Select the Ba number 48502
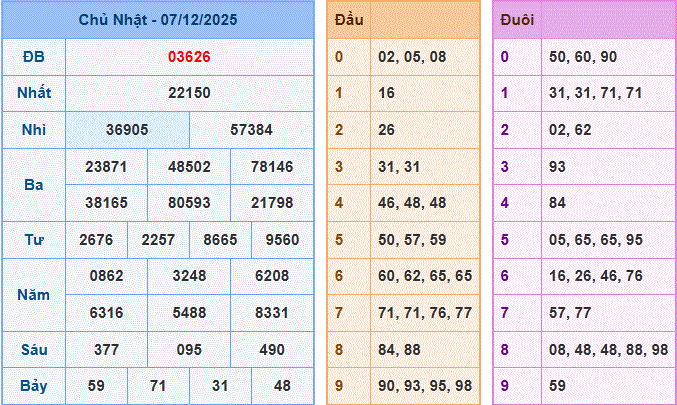Screen dimensions: 677x405 (189, 167)
